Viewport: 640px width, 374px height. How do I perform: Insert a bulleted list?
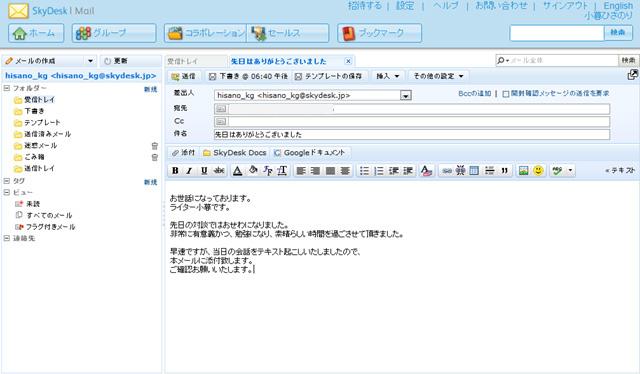coord(364,171)
